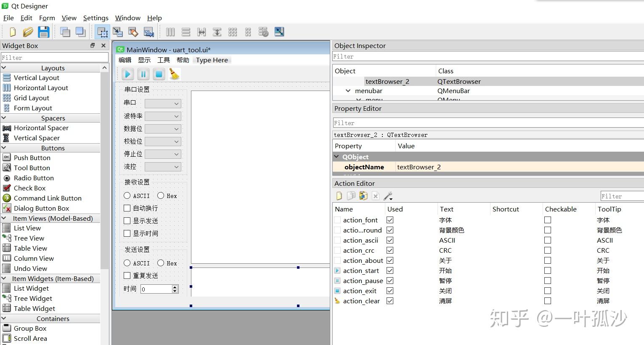This screenshot has width=644, height=345.
Task: Click the broom clear-screen icon in form
Action: click(x=174, y=74)
